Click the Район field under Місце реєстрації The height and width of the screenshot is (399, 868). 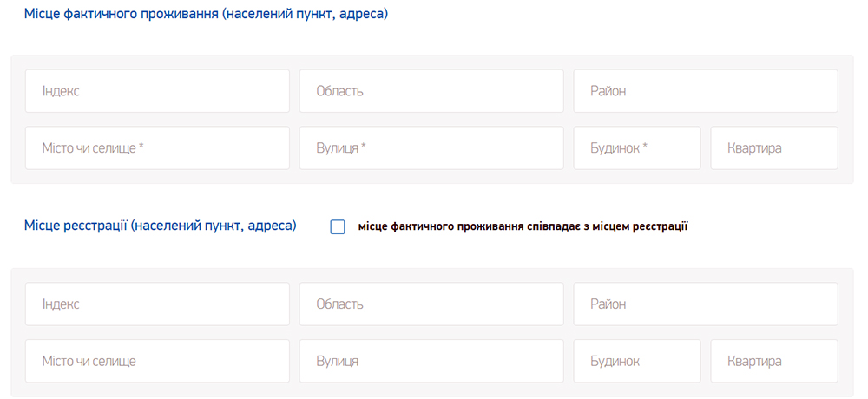(706, 304)
